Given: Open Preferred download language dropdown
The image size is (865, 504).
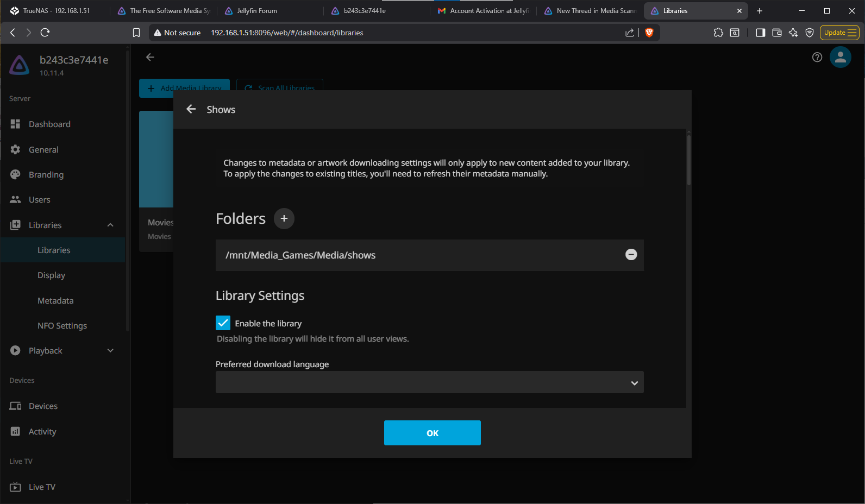Looking at the screenshot, I should 429,382.
